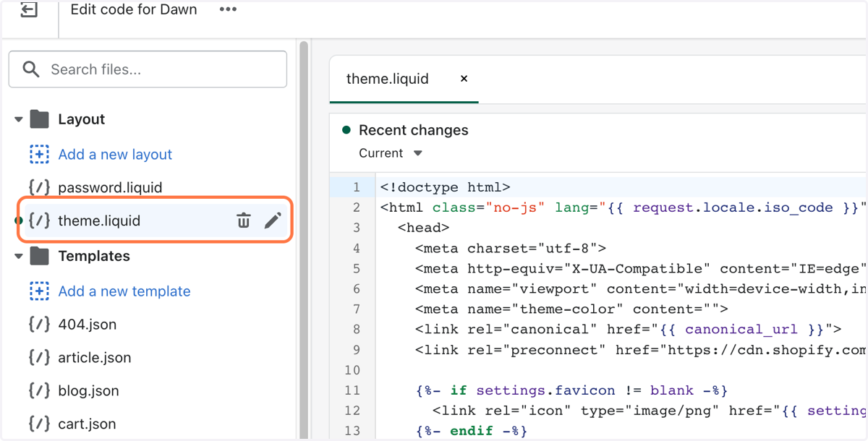The image size is (868, 441).
Task: Open 404.json template file
Action: [x=88, y=324]
